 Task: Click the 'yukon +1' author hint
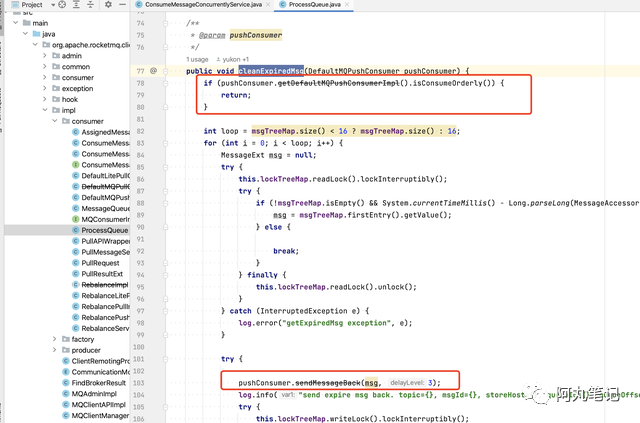click(x=232, y=59)
